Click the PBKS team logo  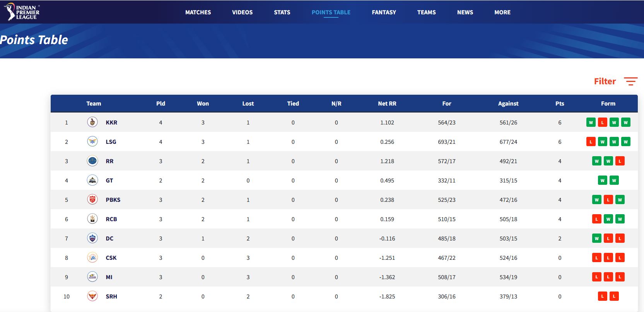[92, 199]
